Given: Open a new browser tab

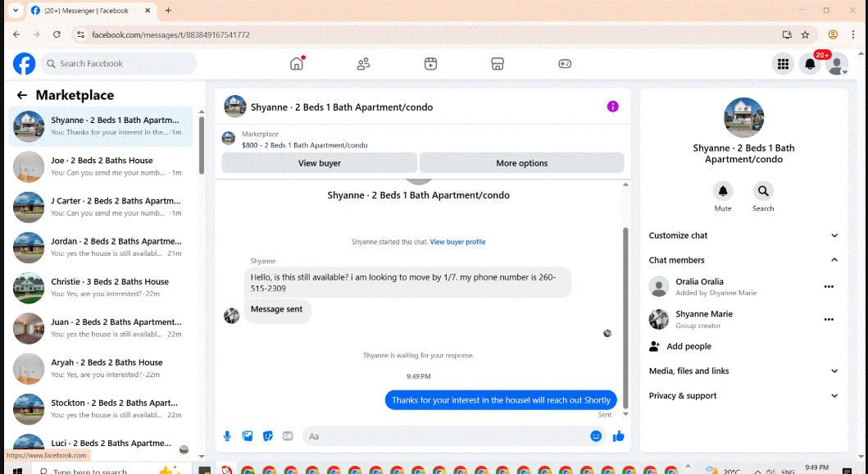Looking at the screenshot, I should (168, 11).
